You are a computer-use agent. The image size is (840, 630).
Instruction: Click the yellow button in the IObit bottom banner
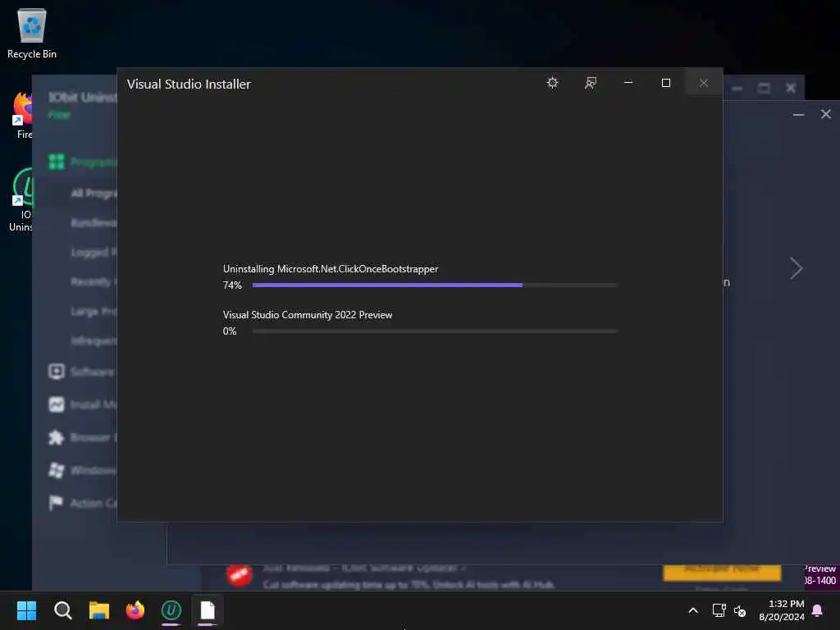722,573
